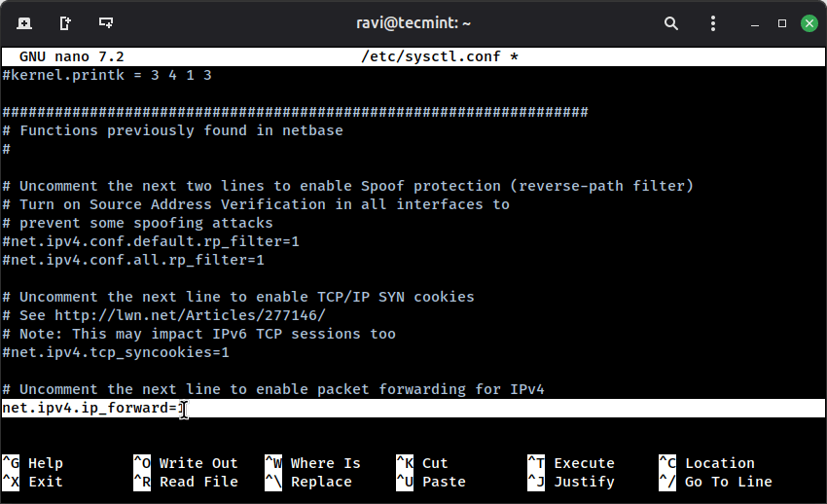Click the #net.ipv4.tcp_syncookies=1 line
This screenshot has height=504, width=827.
[116, 352]
